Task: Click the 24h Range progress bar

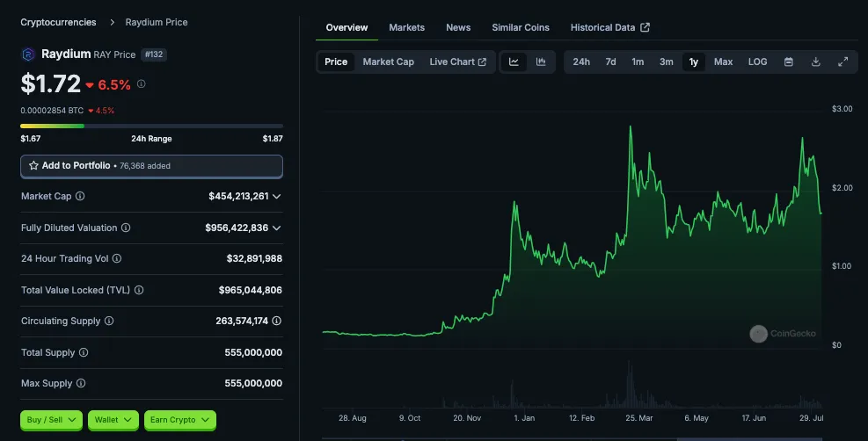Action: coord(151,126)
